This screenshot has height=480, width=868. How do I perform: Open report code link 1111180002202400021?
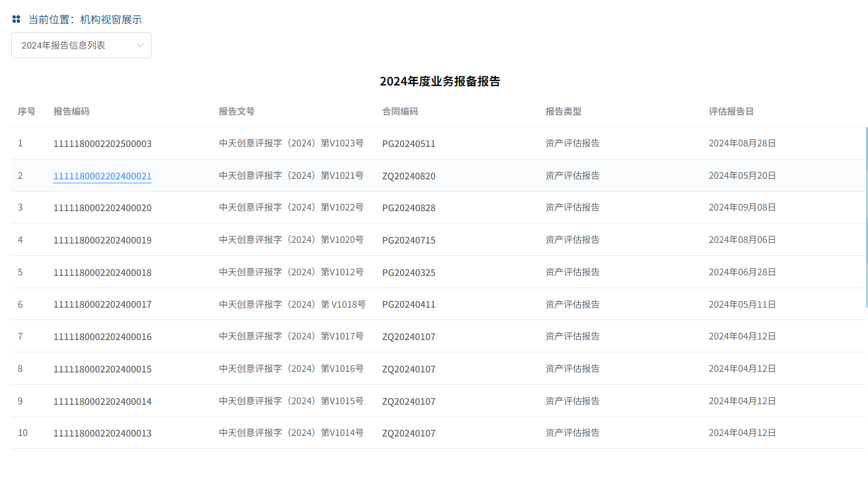click(x=102, y=176)
